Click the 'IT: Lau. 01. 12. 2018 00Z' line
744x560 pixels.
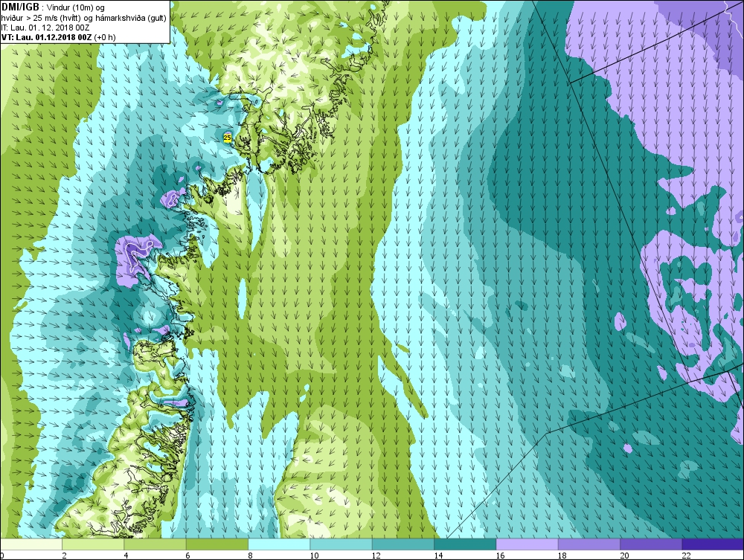(45, 28)
